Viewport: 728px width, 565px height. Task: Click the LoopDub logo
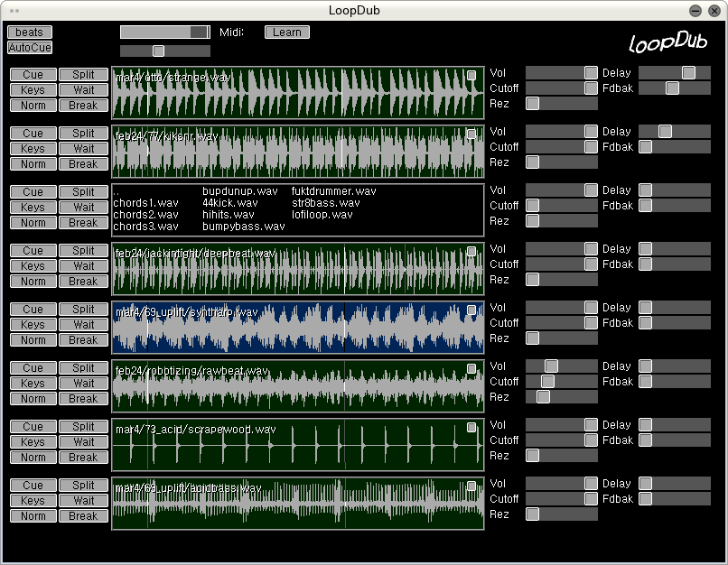pos(667,42)
